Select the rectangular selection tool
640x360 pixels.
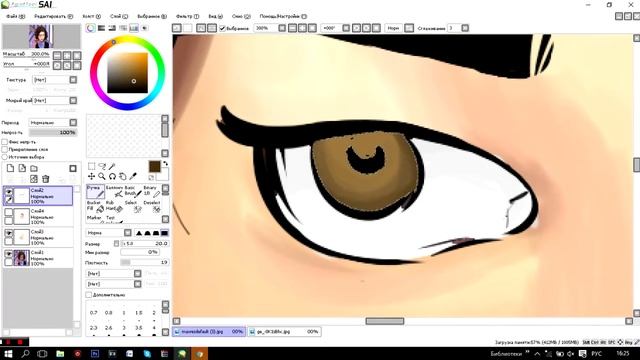pyautogui.click(x=91, y=166)
